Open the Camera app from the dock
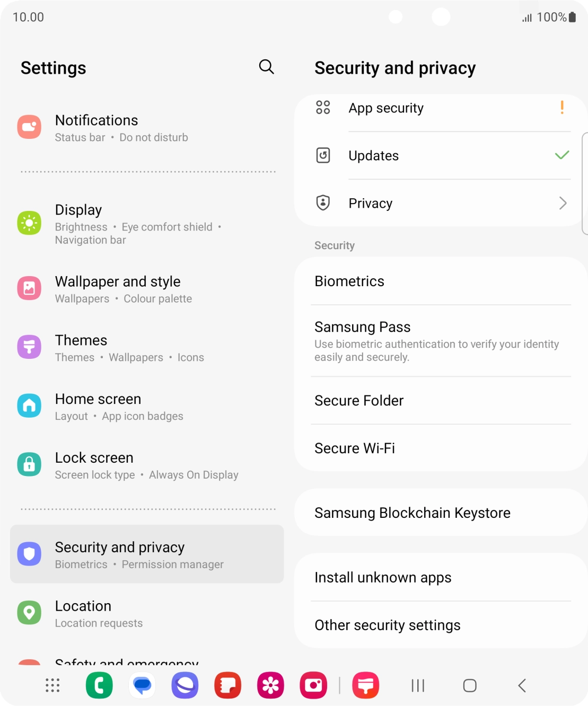 tap(313, 685)
